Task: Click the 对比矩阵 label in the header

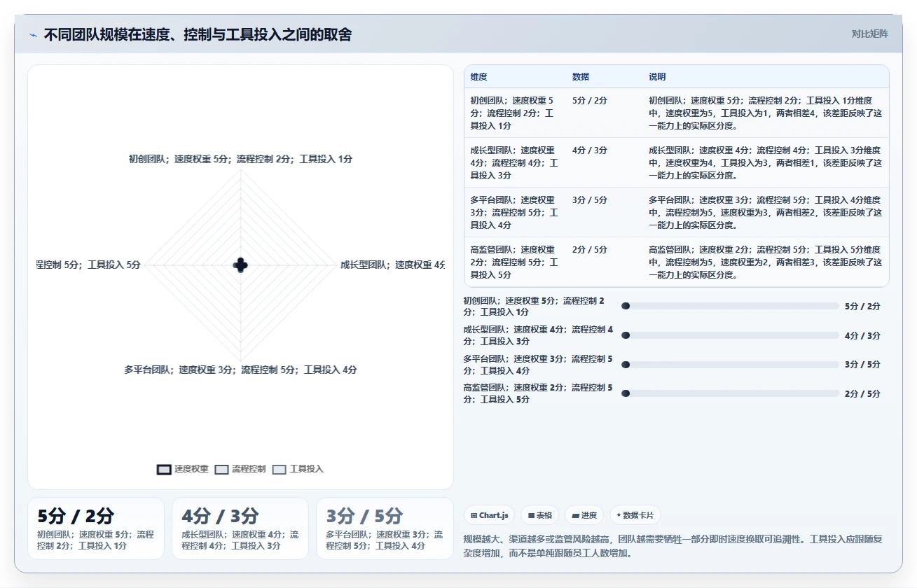Action: 869,34
